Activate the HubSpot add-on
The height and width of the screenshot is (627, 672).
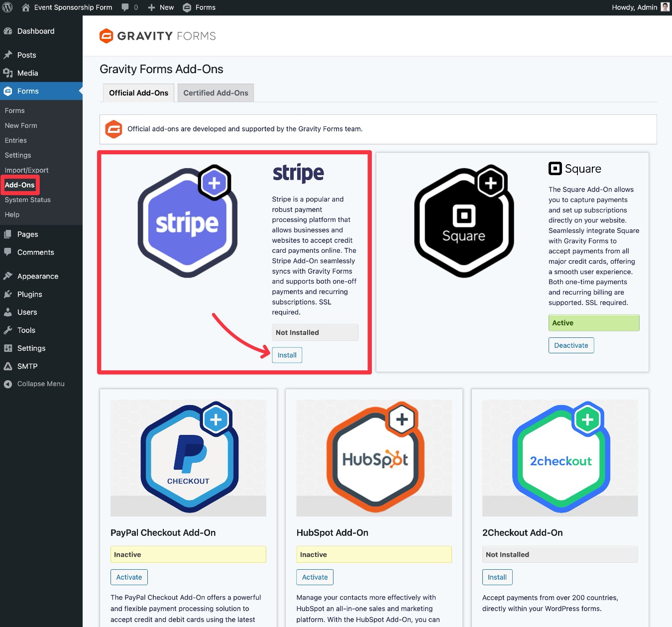[315, 577]
